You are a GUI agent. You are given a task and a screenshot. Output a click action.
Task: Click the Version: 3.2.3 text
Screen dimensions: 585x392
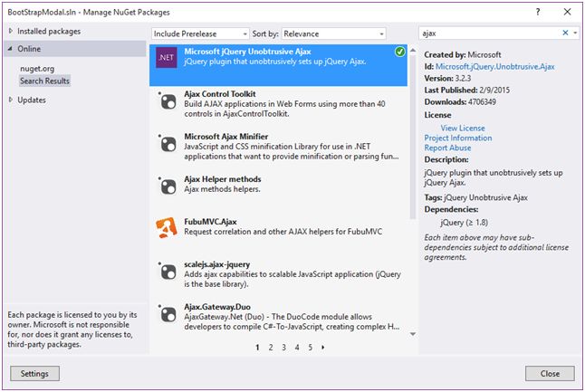[447, 79]
